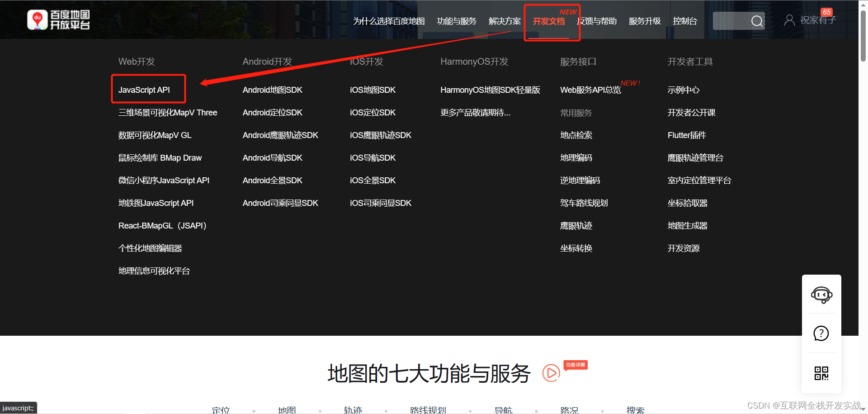Open 三维场景可视化MapV Three link
The image size is (868, 414).
(168, 113)
